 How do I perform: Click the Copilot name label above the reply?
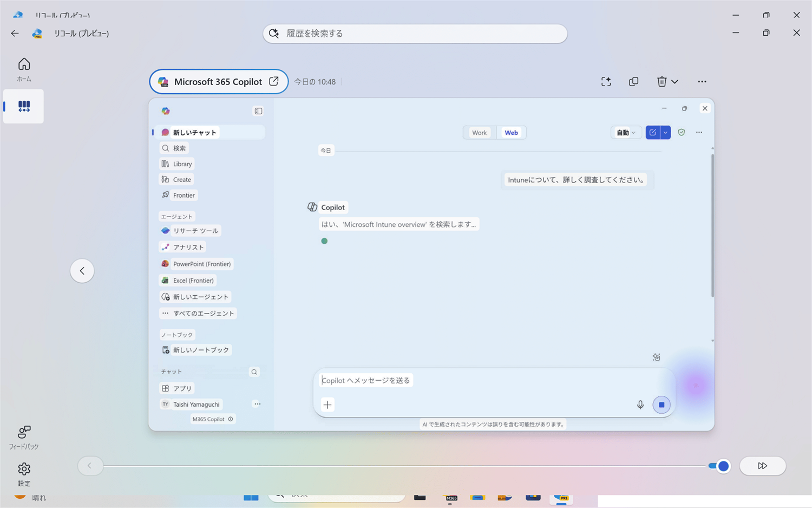(333, 207)
